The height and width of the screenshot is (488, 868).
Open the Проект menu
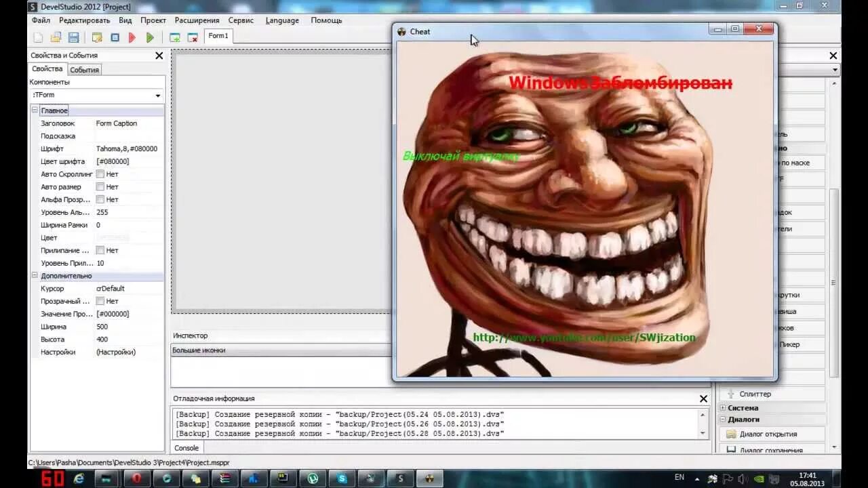coord(153,20)
